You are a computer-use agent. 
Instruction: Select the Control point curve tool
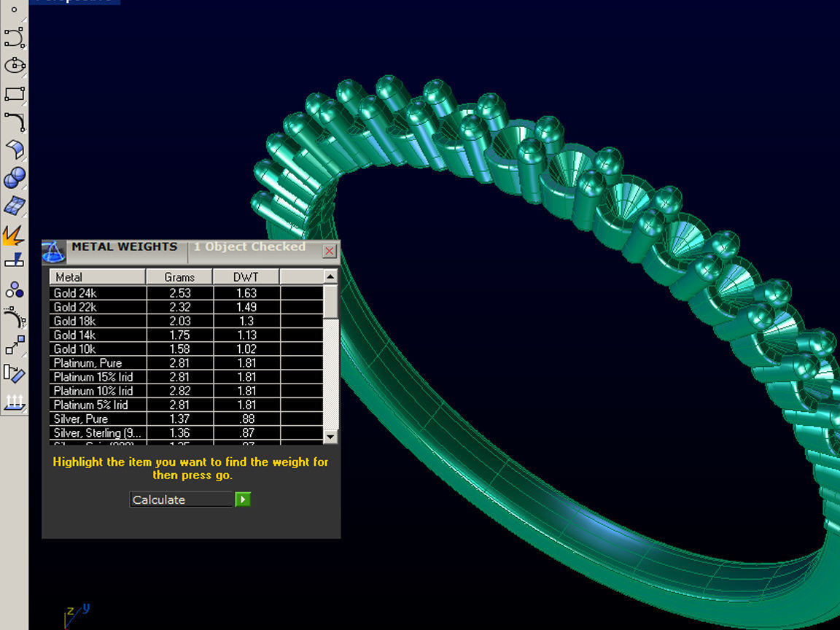pyautogui.click(x=15, y=37)
